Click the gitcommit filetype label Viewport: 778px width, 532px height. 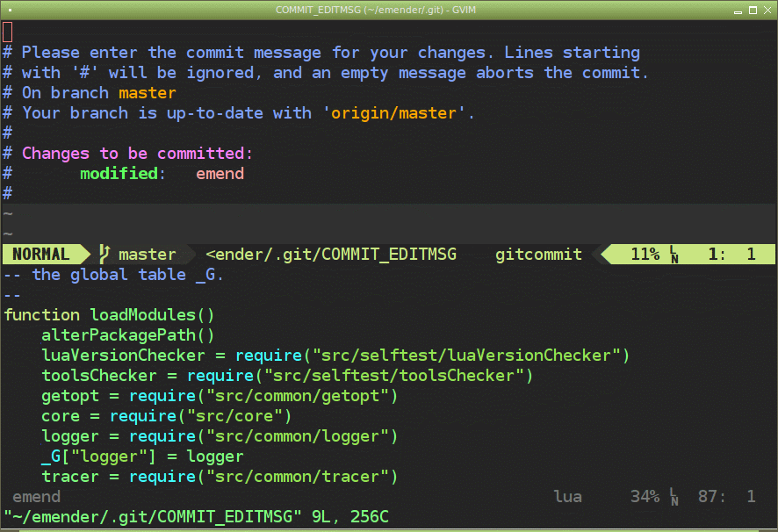(x=538, y=255)
